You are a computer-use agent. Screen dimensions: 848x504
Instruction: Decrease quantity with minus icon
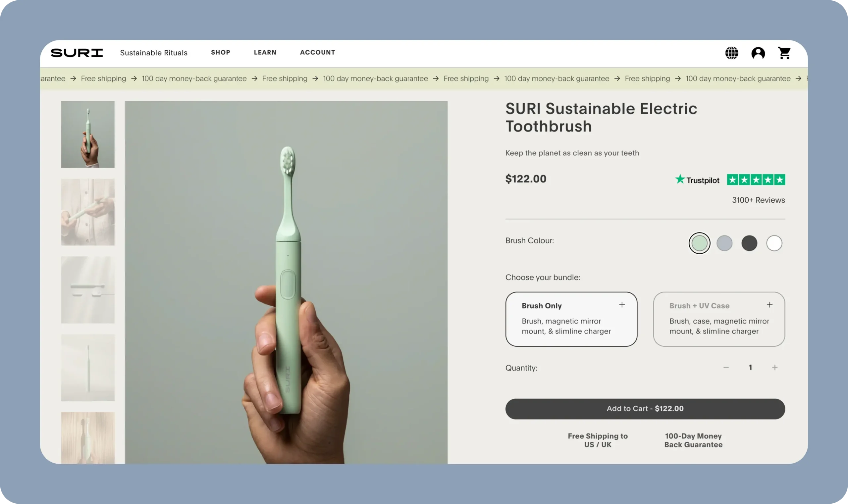pyautogui.click(x=726, y=368)
